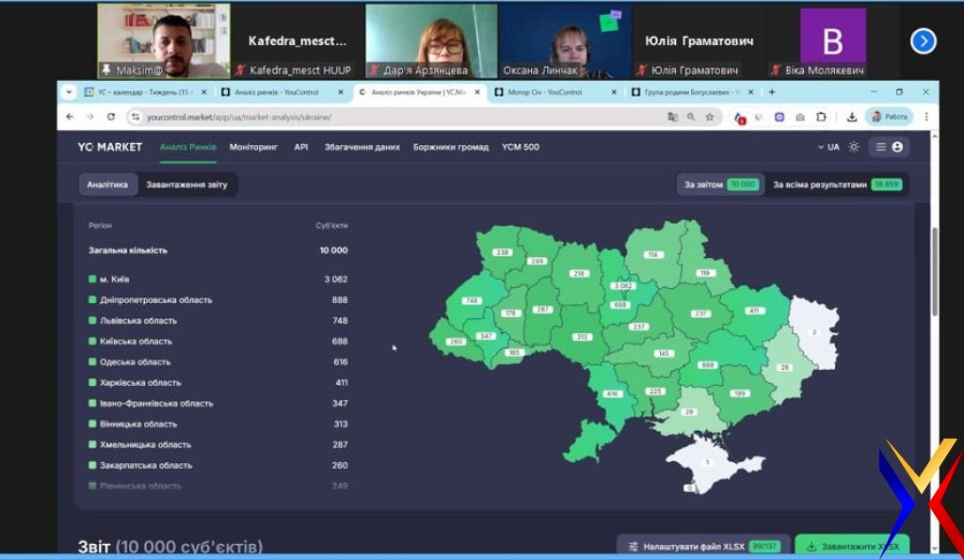Viewport: 964px width, 560px height.
Task: Click the 'Завантажити XLSX' download button
Action: 852,546
